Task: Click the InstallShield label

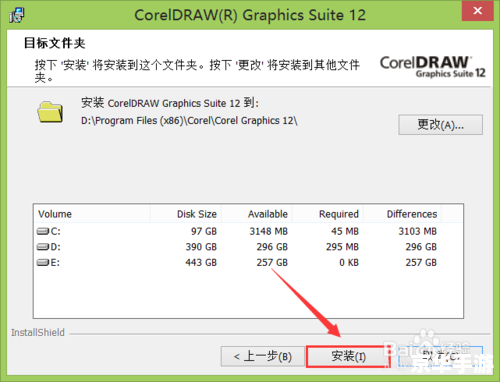Action: pyautogui.click(x=38, y=332)
